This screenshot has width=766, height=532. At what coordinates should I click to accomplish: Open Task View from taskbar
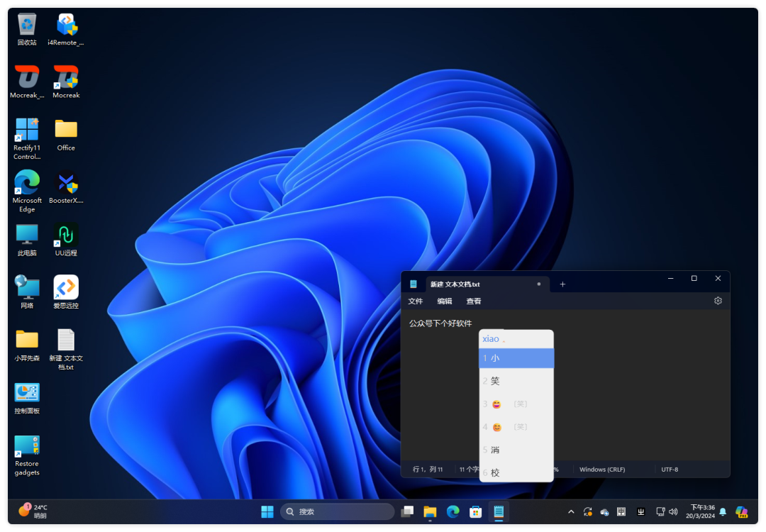click(407, 511)
